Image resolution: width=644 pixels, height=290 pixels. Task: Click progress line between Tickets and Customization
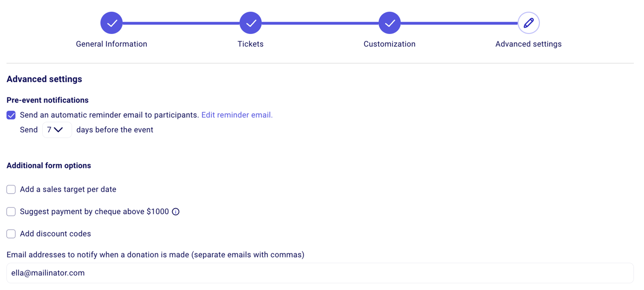(x=320, y=23)
